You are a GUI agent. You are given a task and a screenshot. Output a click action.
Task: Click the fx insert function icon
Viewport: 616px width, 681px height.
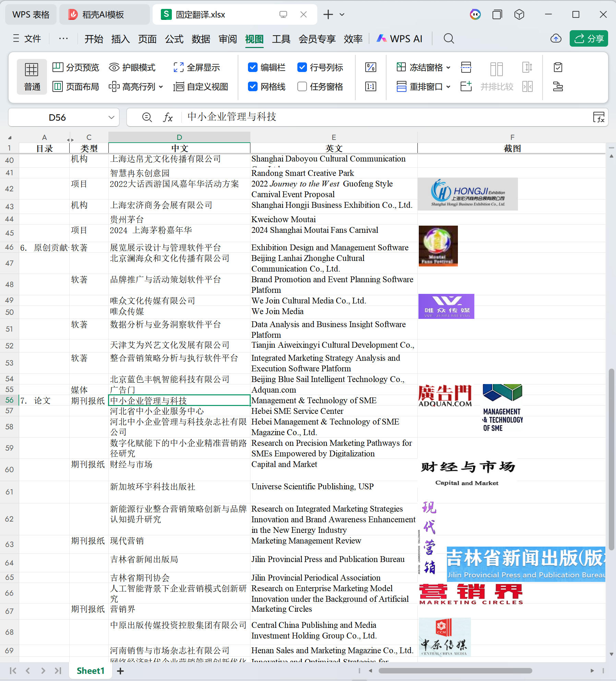[x=168, y=117]
